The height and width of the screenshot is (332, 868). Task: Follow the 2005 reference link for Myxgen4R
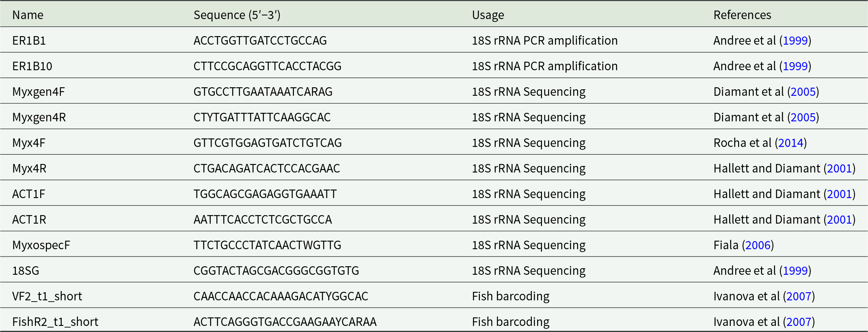803,117
